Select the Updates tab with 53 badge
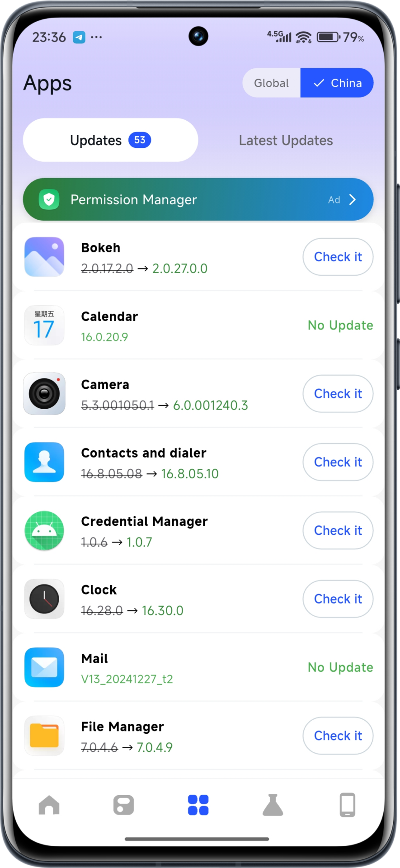 pos(110,141)
